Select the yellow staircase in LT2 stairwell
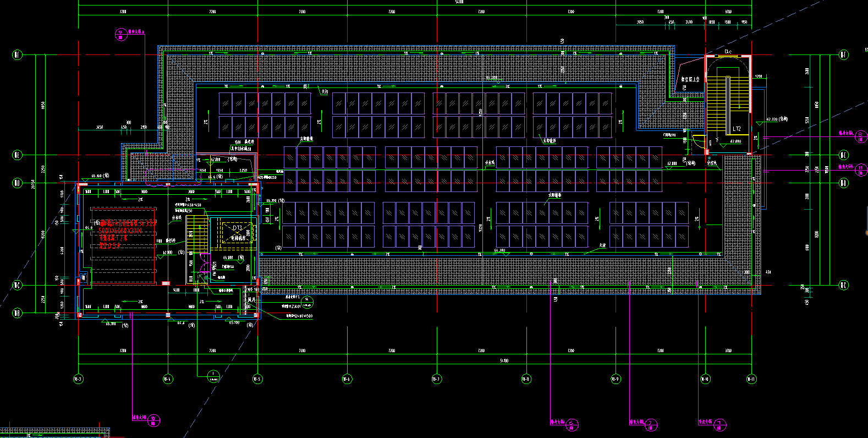Viewport: 868px width, 438px height. (716, 105)
